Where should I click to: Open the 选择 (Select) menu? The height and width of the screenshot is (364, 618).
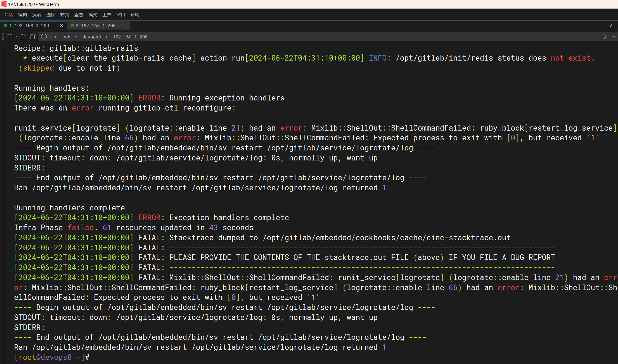[x=51, y=15]
